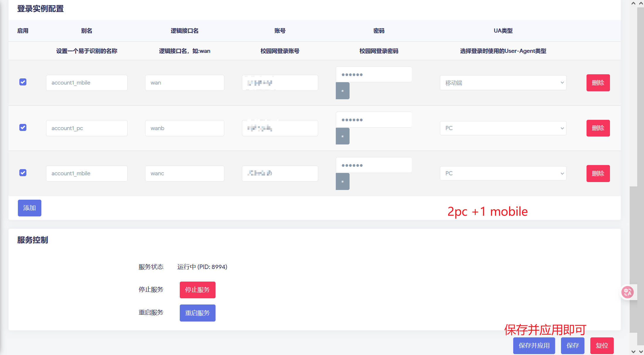Click 保存并应用 to save and apply
This screenshot has width=644, height=355.
[534, 346]
